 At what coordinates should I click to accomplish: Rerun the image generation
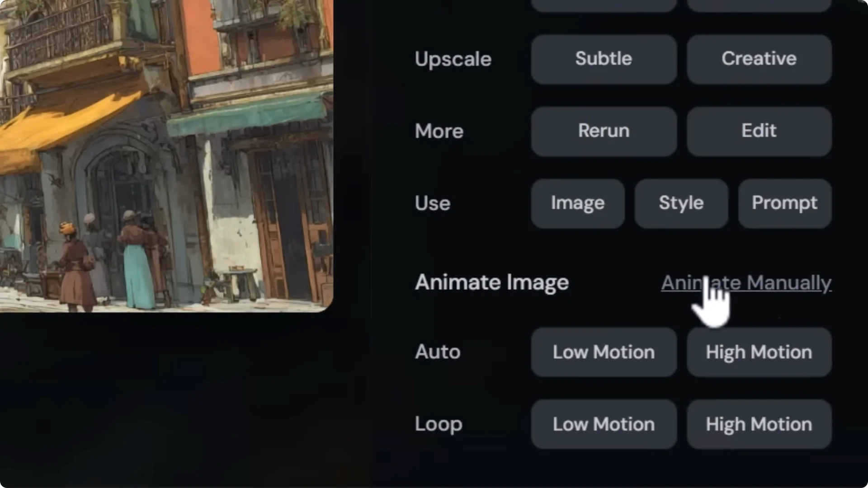604,131
